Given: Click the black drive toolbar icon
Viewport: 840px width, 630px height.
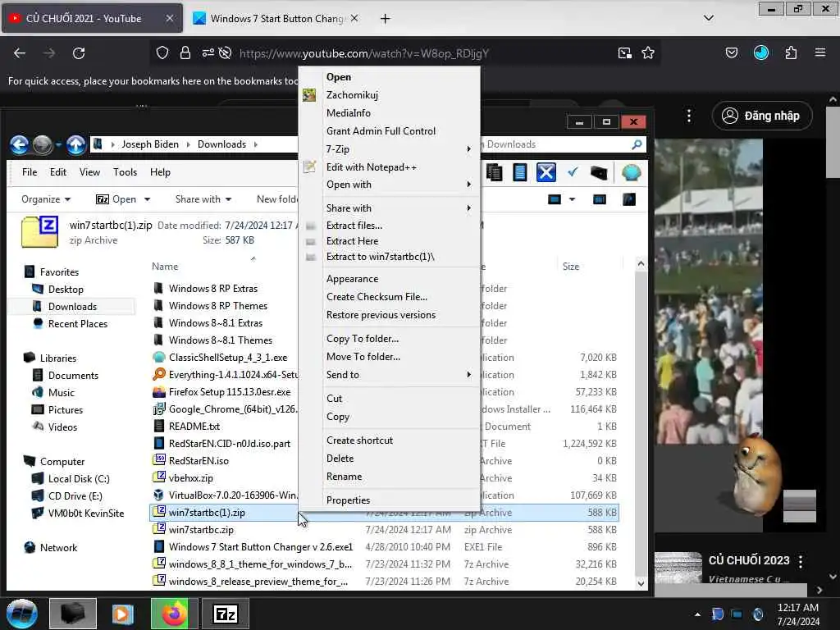Looking at the screenshot, I should [x=599, y=172].
